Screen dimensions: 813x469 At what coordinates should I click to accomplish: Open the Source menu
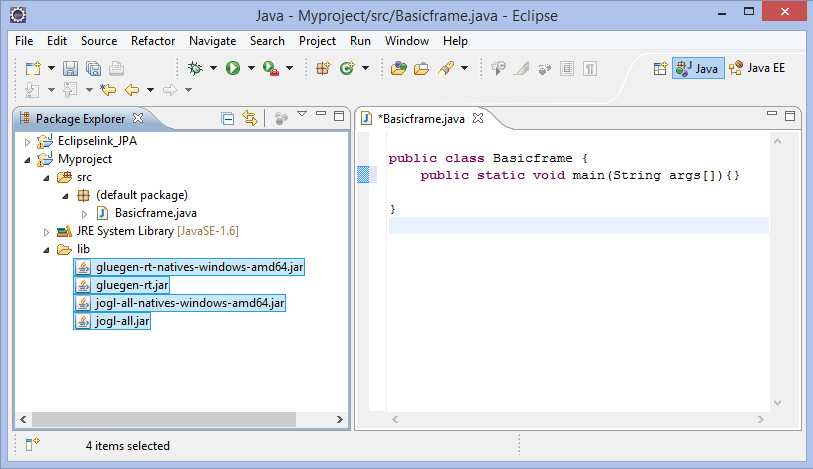coord(99,41)
